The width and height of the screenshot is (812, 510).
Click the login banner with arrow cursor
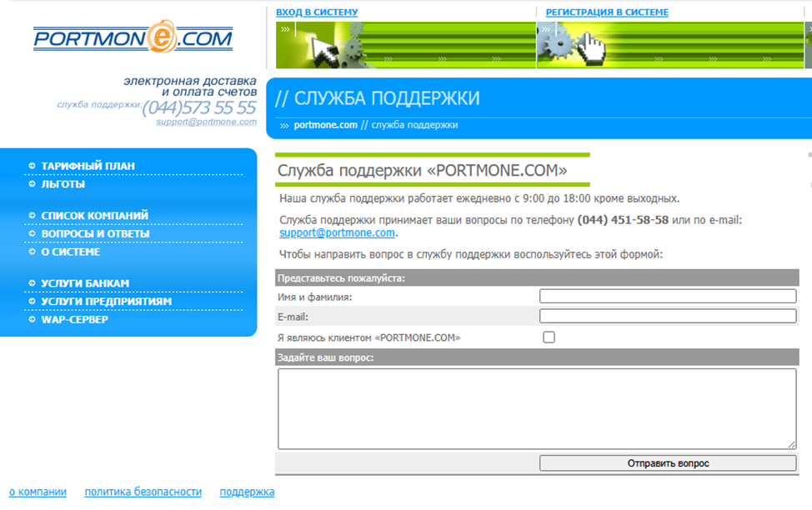pos(405,45)
